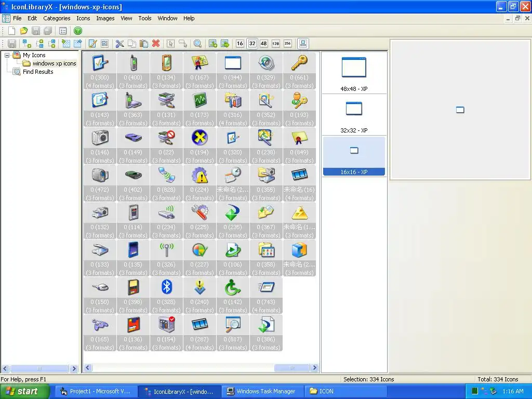Open the File menu

coord(17,18)
